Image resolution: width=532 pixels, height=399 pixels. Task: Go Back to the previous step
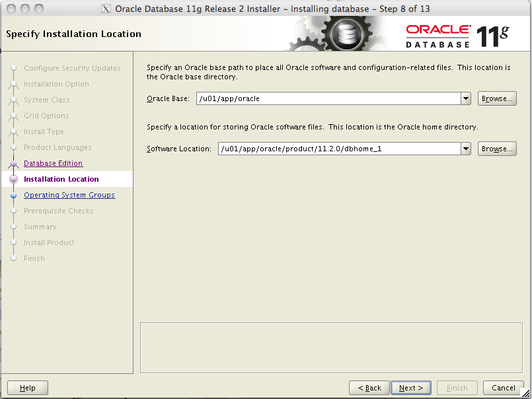click(x=369, y=388)
